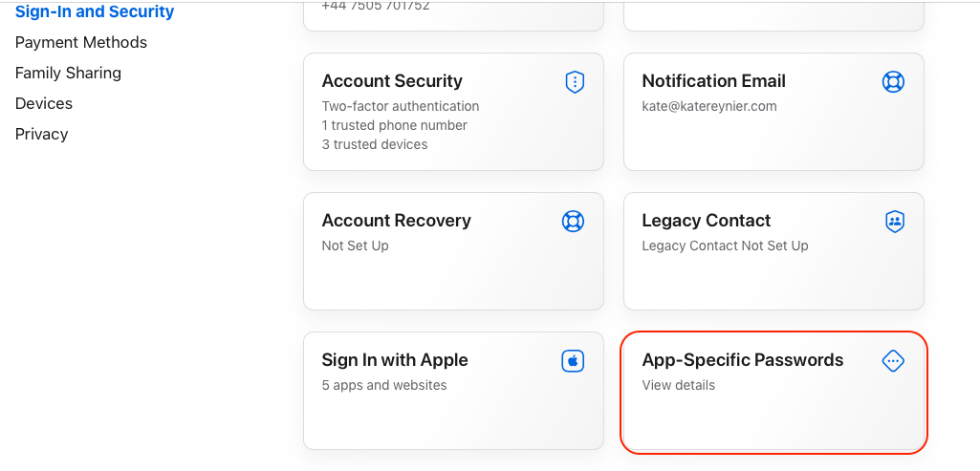Open the Devices sidebar item
The image size is (980, 471).
point(44,104)
